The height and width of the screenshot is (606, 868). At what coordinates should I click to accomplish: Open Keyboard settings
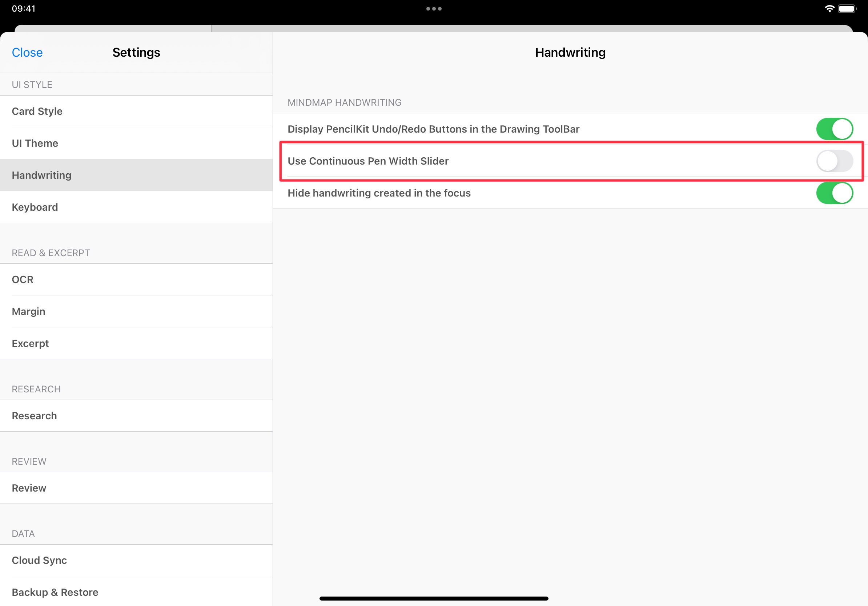point(136,207)
